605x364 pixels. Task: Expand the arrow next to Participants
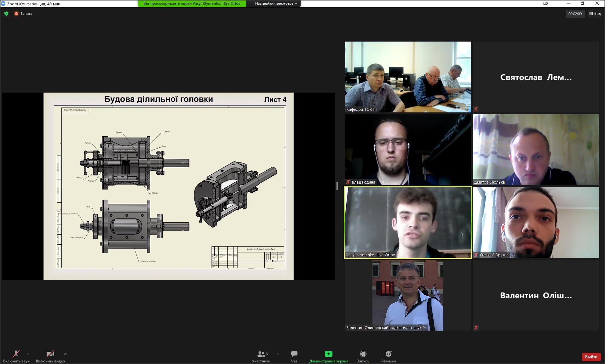(278, 354)
